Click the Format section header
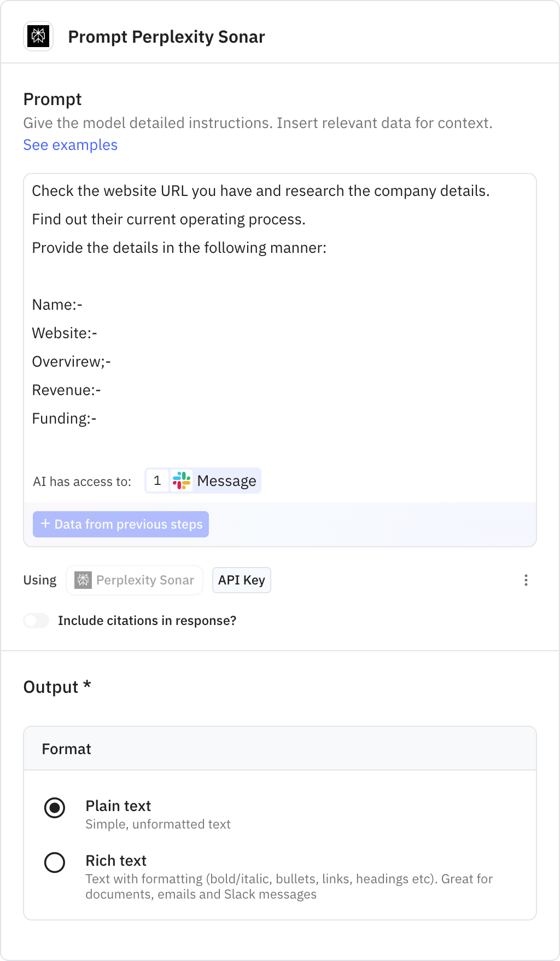This screenshot has width=560, height=961. 67,749
